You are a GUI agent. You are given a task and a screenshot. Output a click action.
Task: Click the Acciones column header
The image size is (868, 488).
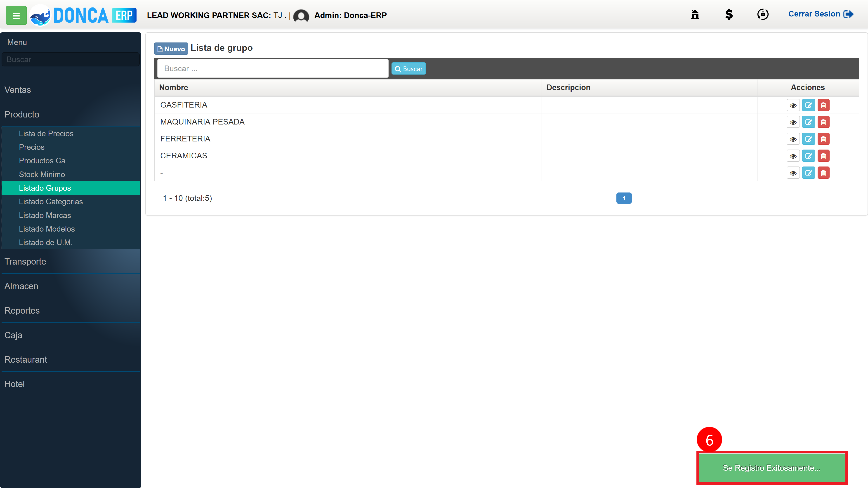click(808, 88)
